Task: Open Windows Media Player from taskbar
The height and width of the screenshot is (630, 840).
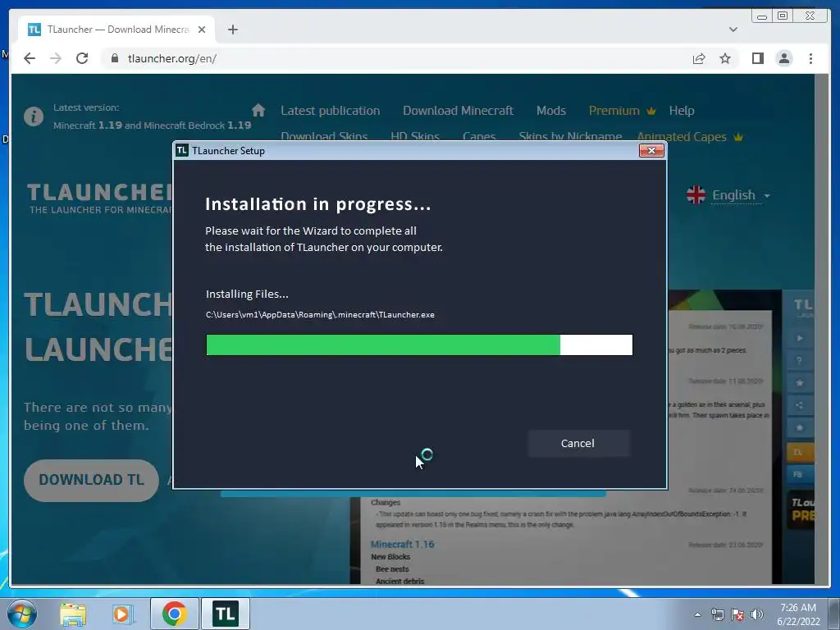Action: (122, 614)
